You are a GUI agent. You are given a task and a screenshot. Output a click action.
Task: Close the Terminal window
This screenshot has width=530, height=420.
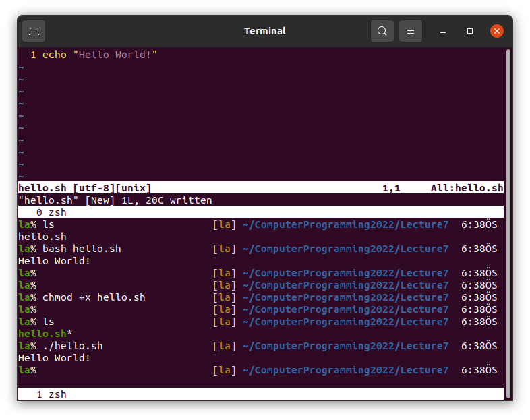[497, 31]
